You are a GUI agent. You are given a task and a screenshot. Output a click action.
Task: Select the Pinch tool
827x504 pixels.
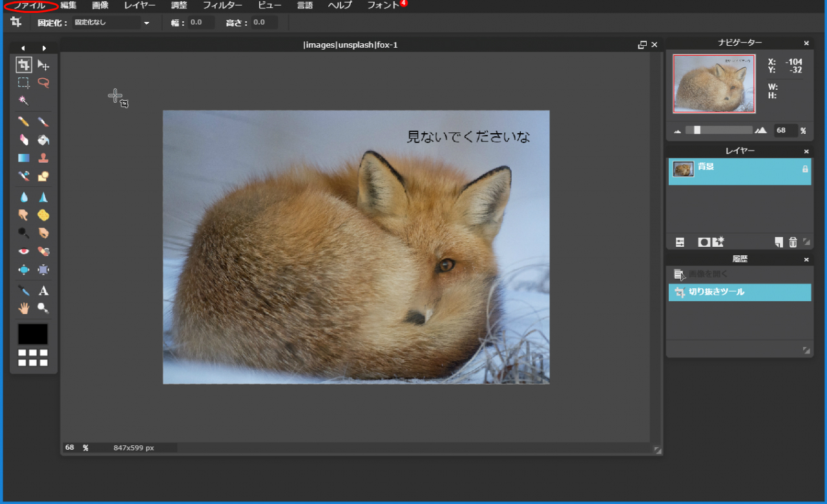point(43,269)
